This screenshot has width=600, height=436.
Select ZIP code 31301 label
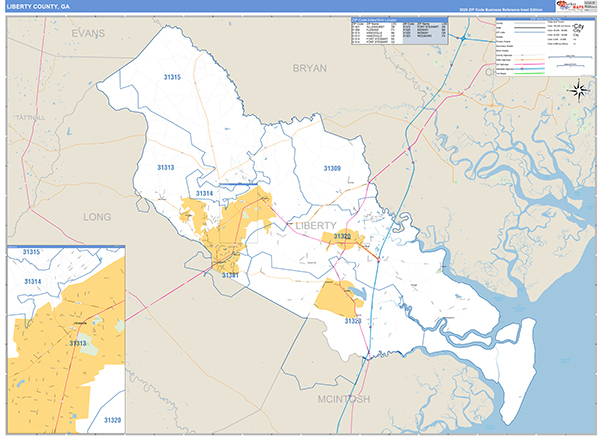tap(230, 275)
